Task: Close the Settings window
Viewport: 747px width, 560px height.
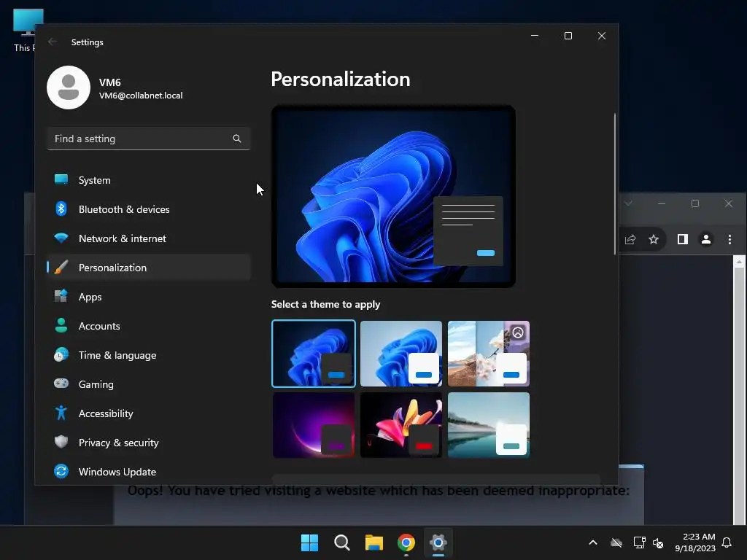Action: [602, 36]
